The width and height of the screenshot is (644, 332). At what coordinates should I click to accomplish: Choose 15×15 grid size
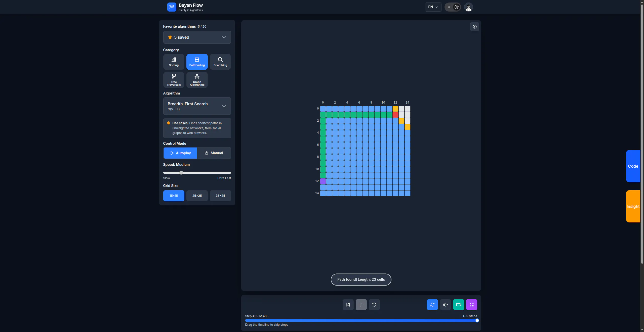click(x=174, y=196)
